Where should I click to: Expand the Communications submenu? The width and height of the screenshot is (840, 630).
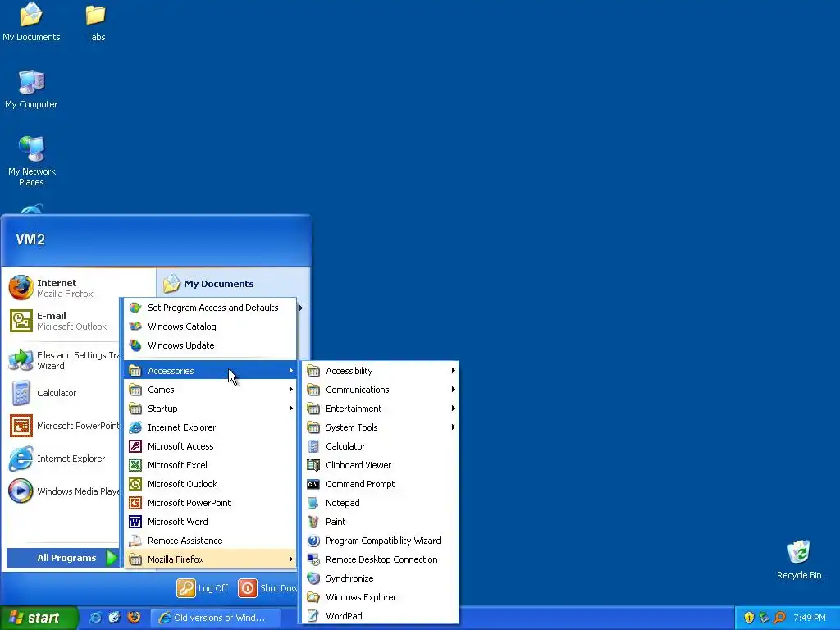coord(381,390)
